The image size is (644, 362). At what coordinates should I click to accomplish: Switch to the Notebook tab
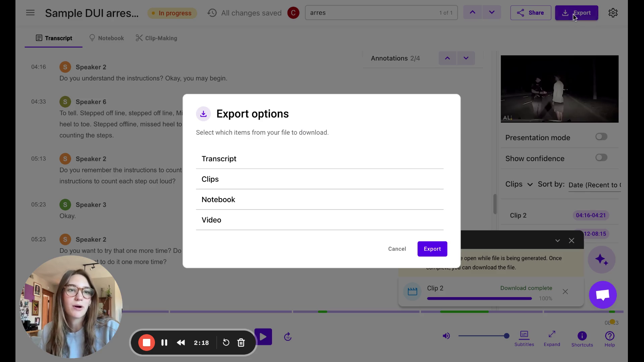click(106, 38)
